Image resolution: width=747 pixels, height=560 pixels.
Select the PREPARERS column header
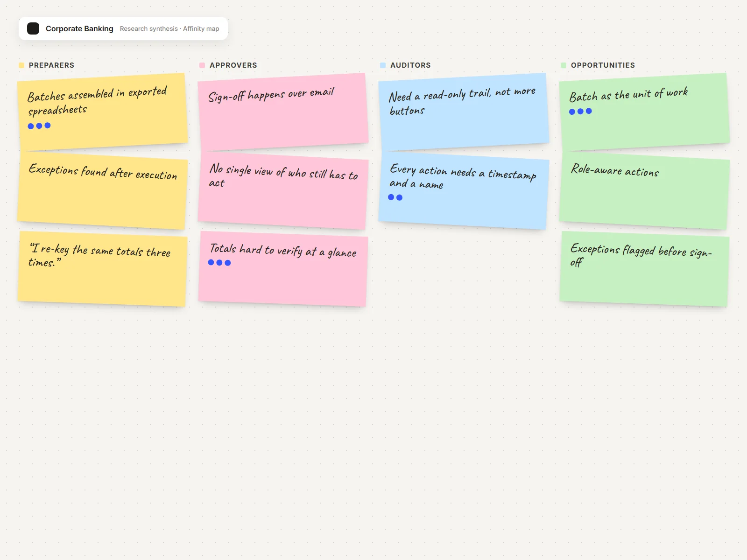[x=51, y=65]
